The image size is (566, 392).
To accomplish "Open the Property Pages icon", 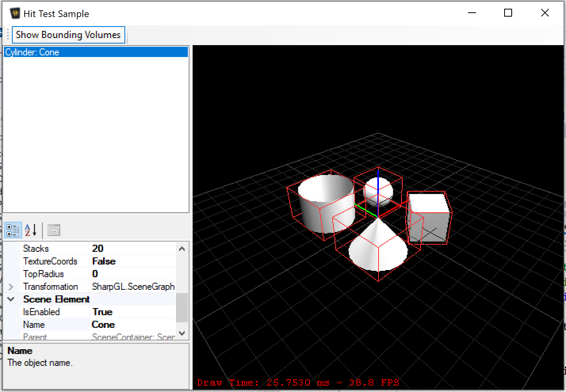I will 54,230.
